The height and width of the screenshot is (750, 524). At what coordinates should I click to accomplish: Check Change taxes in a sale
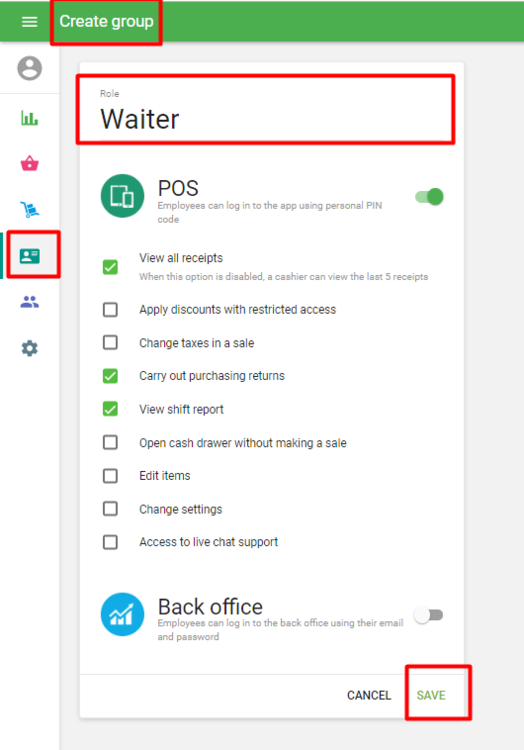coord(110,342)
